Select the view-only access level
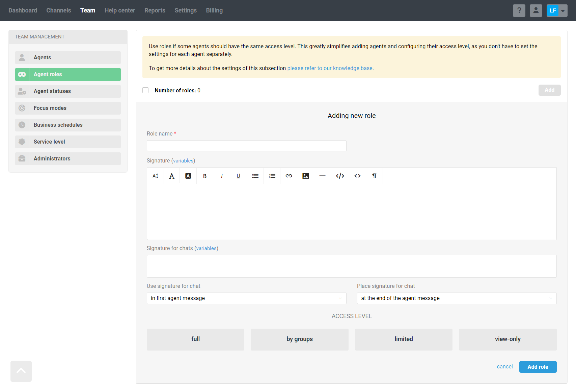Image resolution: width=576 pixels, height=392 pixels. coord(508,339)
